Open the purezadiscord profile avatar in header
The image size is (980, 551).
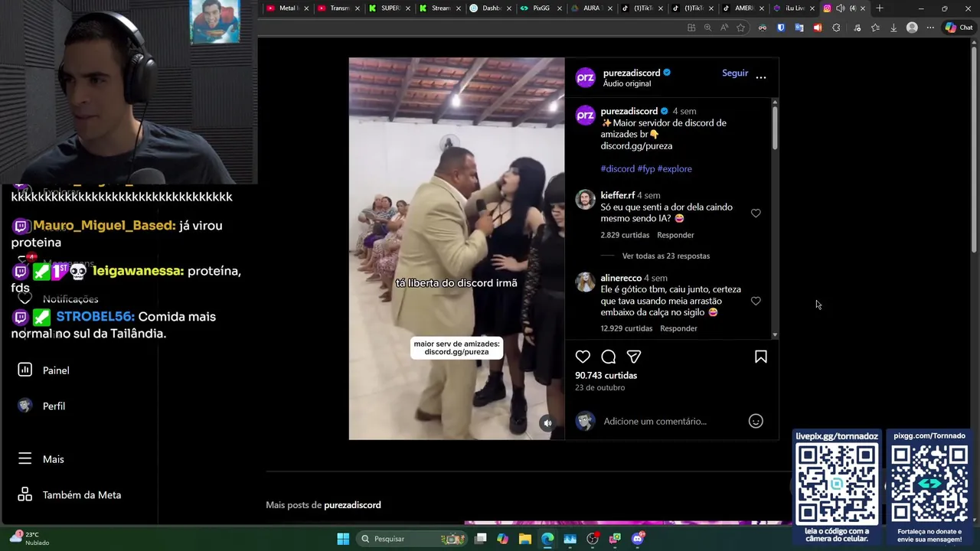586,77
